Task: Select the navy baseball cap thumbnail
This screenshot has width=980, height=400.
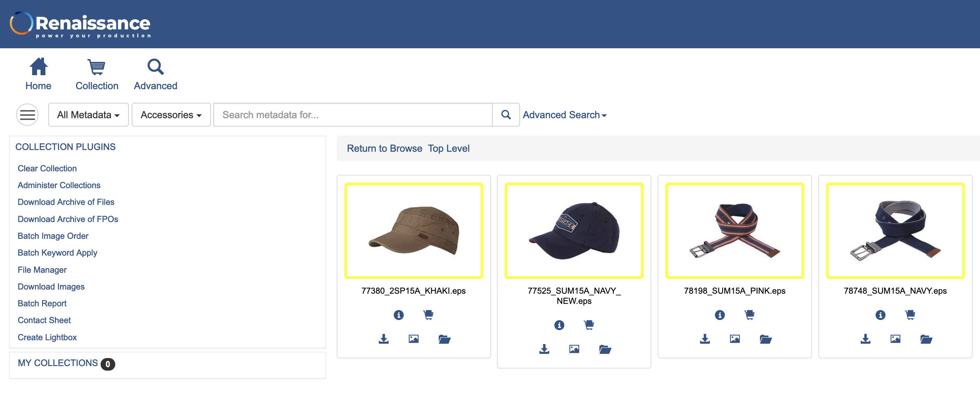Action: tap(574, 231)
